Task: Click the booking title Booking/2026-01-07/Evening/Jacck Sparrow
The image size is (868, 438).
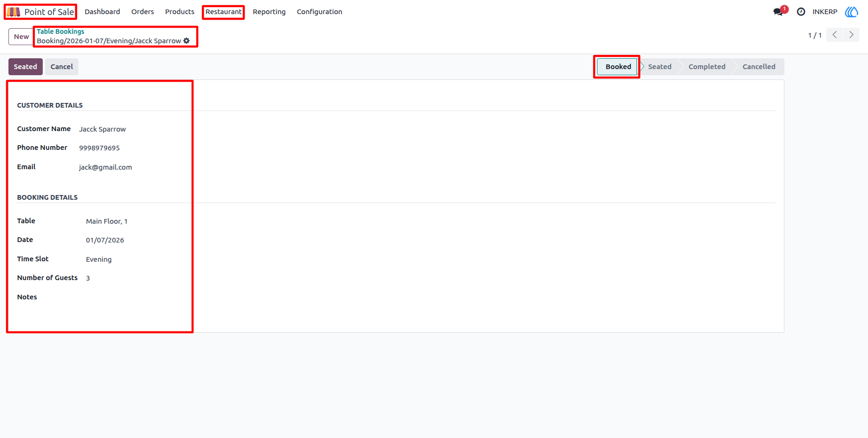Action: 109,41
